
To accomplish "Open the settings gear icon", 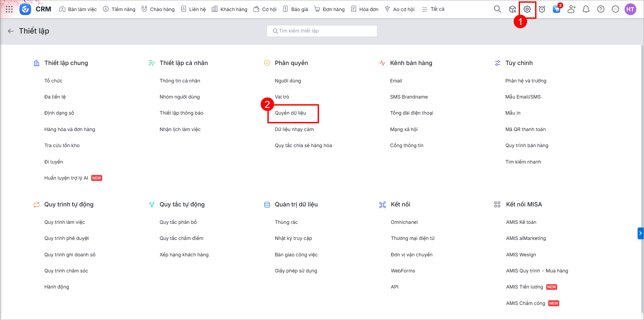I will 527,9.
